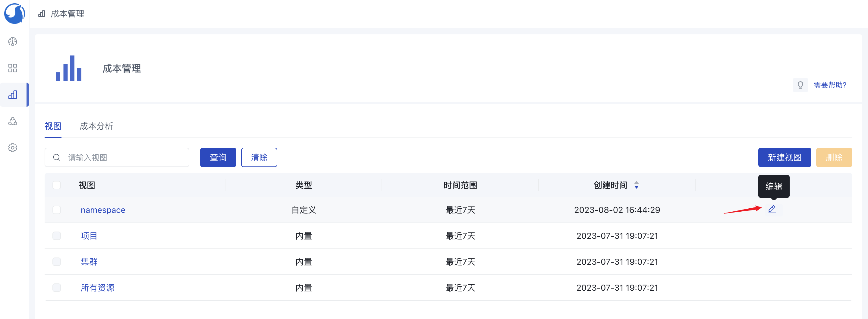Viewport: 868px width, 319px height.
Task: Check the 集群 row checkbox
Action: 57,262
